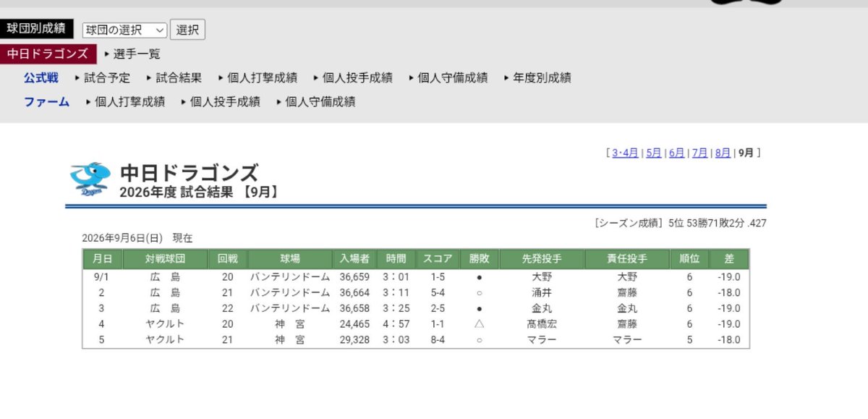Open the 球団の選択 team dropdown
The width and height of the screenshot is (868, 419).
[x=124, y=30]
